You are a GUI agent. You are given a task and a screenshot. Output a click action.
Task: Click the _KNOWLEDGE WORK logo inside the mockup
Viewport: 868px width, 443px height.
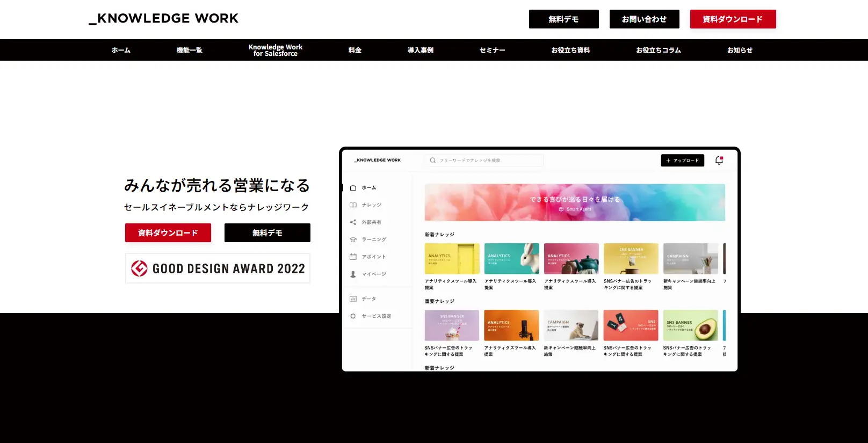(378, 160)
